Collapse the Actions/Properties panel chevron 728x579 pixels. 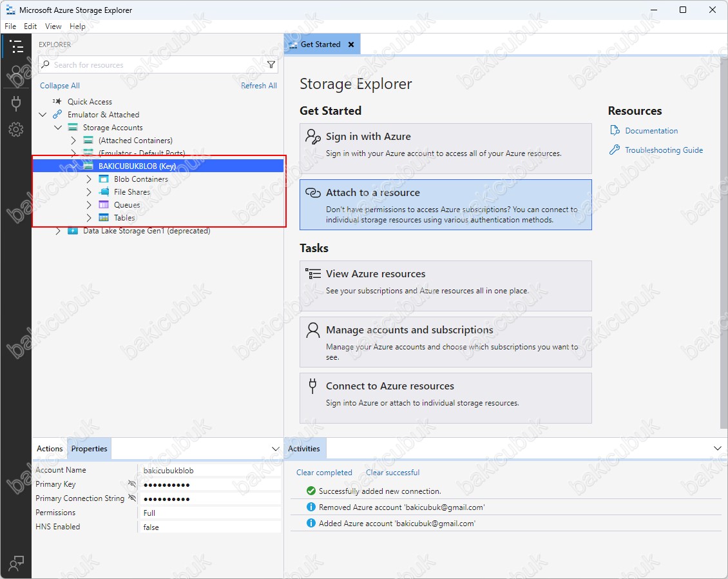275,449
